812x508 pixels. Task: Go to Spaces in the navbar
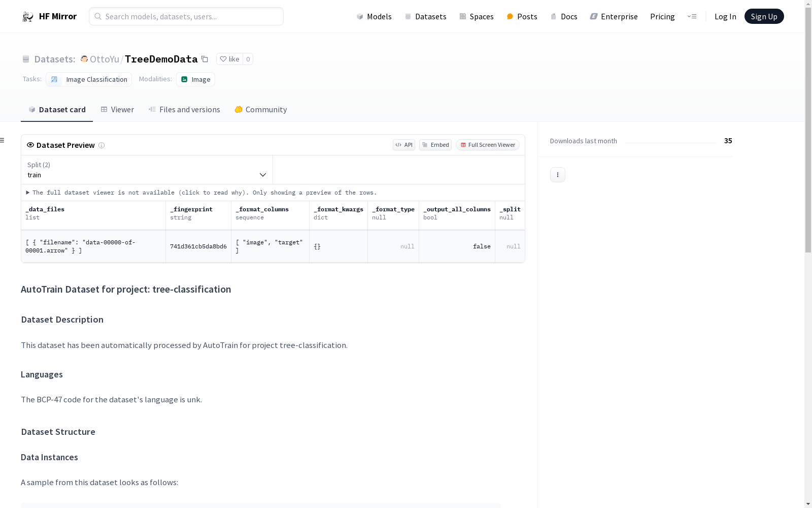point(477,16)
